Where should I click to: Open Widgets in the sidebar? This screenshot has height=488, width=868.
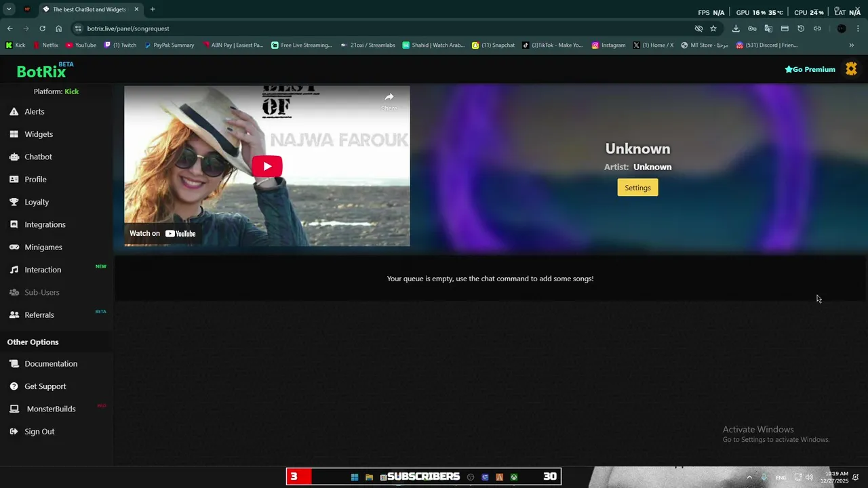(38, 134)
